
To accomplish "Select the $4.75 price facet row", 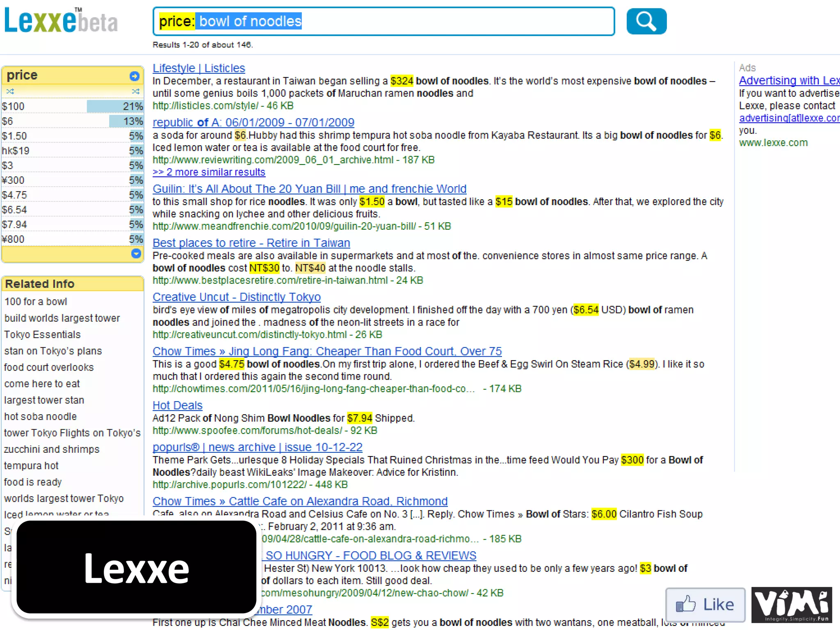I will tap(73, 195).
